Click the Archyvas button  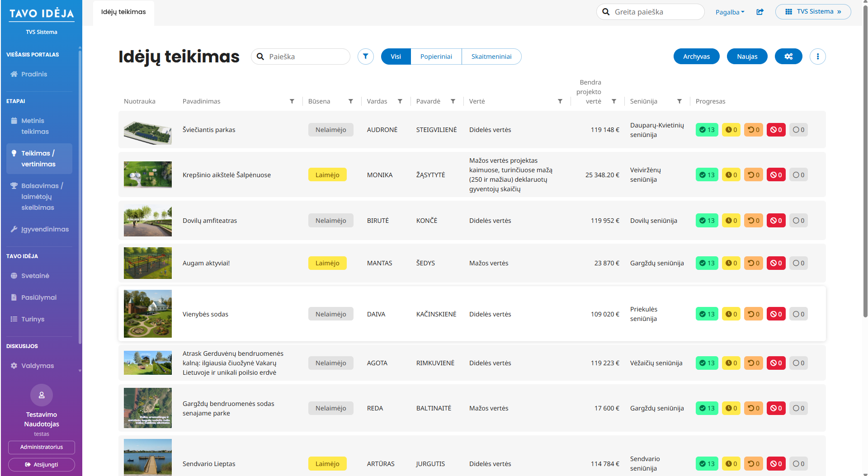(696, 57)
